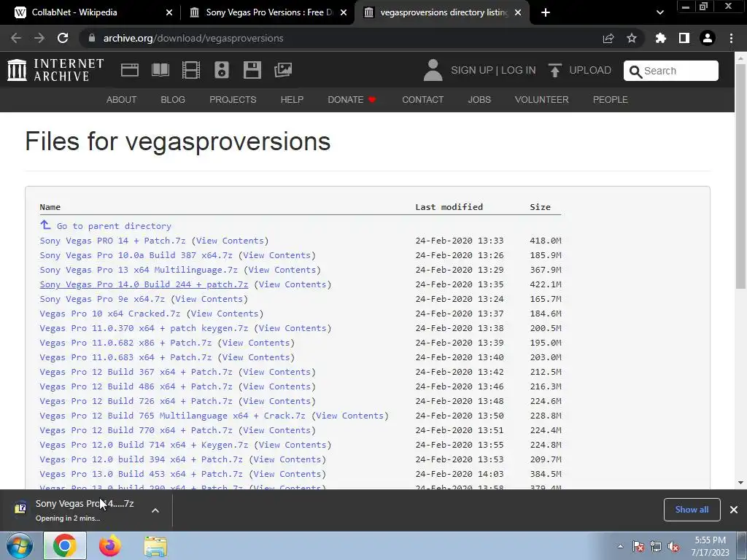Click the share page icon in the address bar
The height and width of the screenshot is (560, 747).
[608, 38]
